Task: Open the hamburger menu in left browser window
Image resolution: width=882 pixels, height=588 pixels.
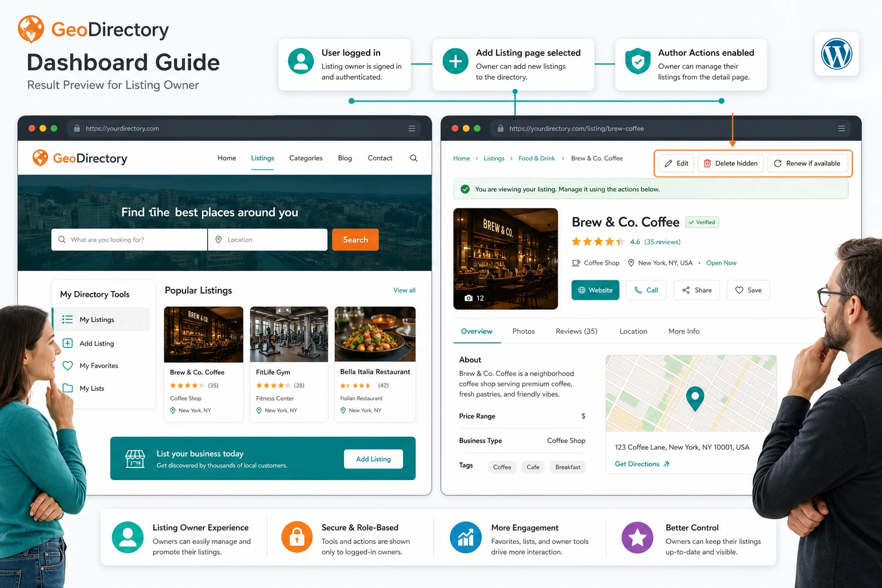Action: pyautogui.click(x=412, y=129)
